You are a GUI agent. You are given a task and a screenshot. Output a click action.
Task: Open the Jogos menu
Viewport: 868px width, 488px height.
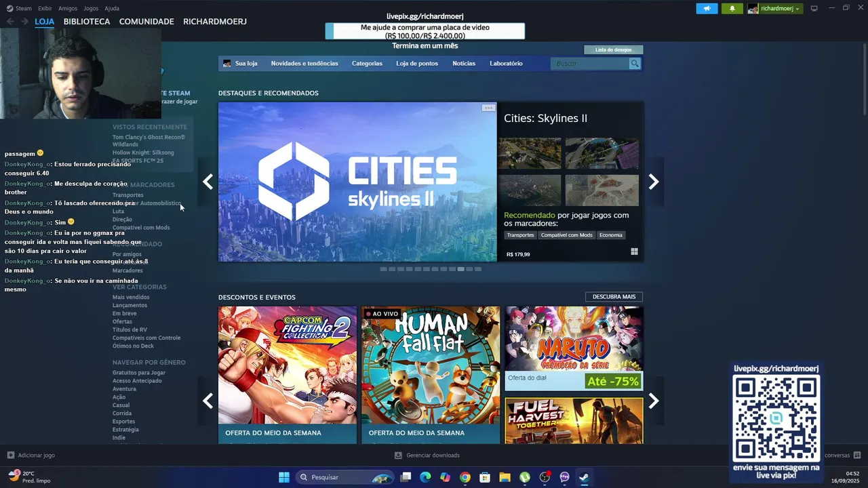(91, 8)
